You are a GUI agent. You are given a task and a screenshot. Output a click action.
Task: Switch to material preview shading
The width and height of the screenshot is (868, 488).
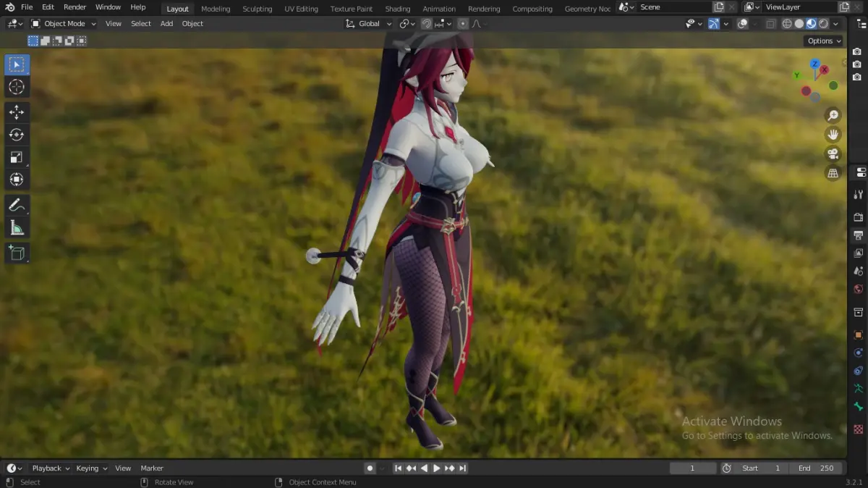811,23
